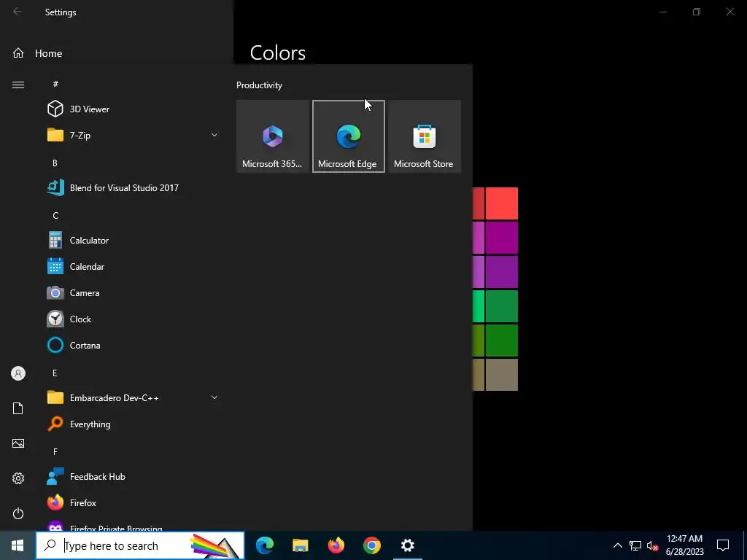Launch the Camera app
747x560 pixels.
click(x=133, y=292)
